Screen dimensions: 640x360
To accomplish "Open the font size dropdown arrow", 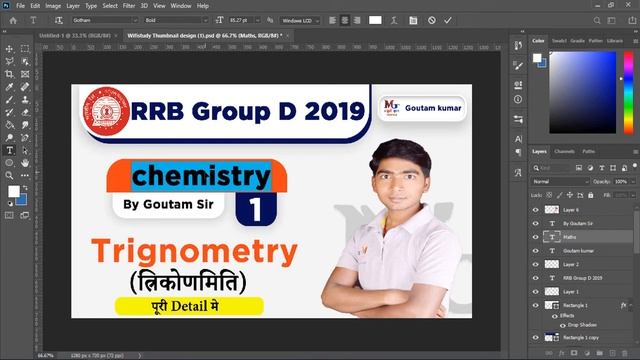I will [258, 20].
